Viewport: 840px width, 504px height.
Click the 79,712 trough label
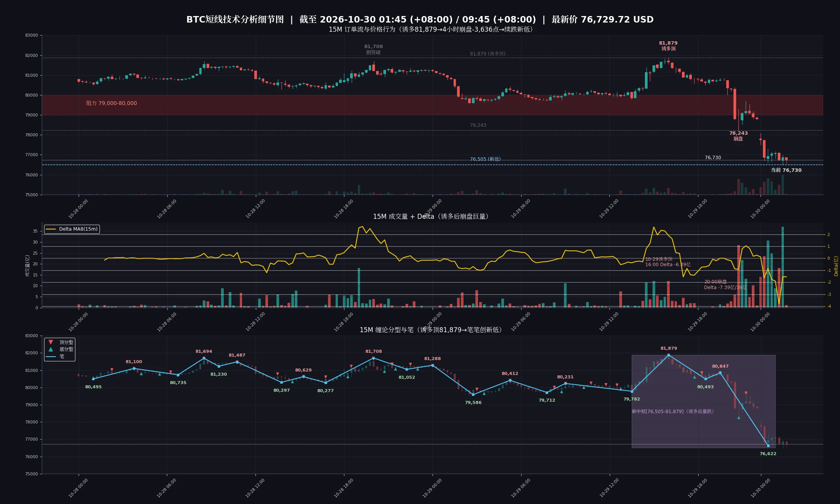[x=547, y=400]
